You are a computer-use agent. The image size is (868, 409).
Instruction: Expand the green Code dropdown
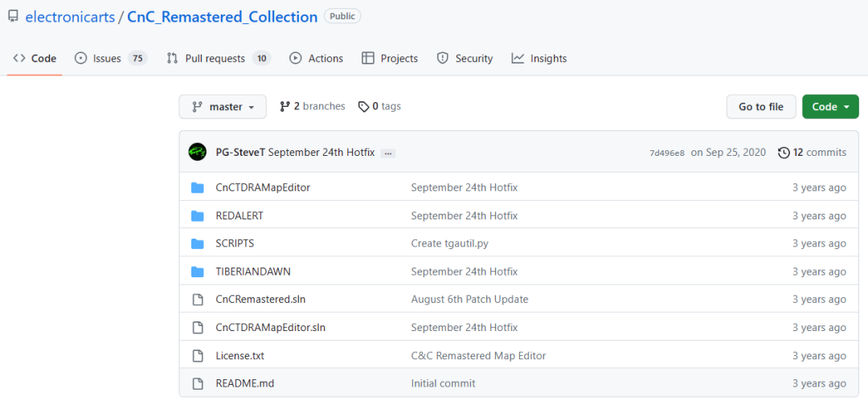coord(830,107)
